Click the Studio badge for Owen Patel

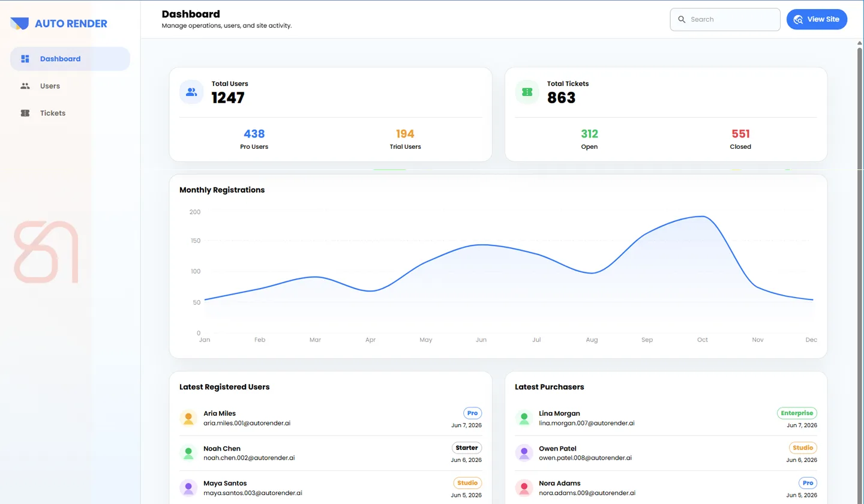click(803, 448)
